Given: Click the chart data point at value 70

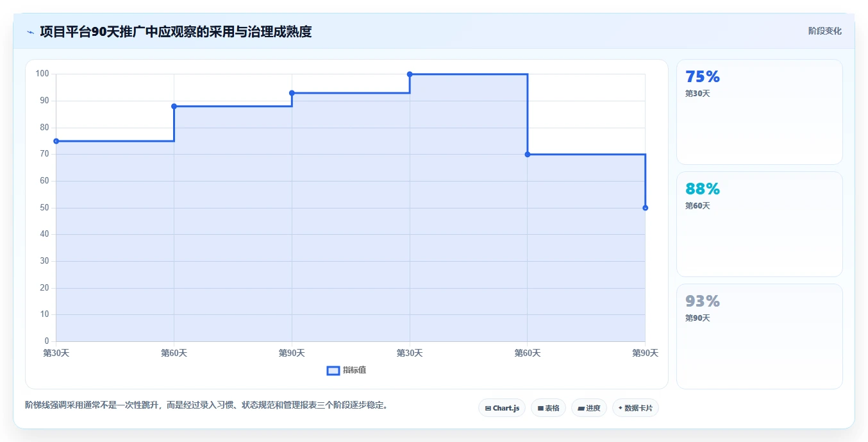Looking at the screenshot, I should coord(528,155).
